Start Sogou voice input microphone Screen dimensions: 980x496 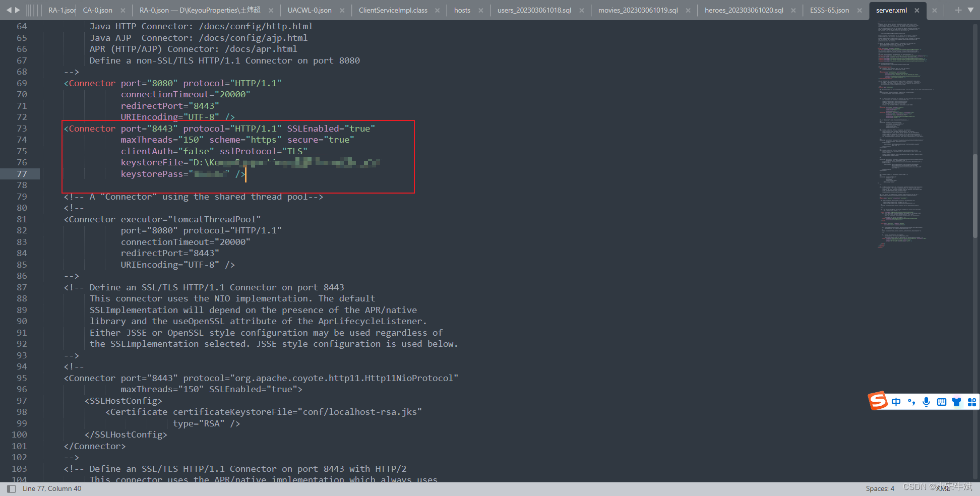pos(926,402)
